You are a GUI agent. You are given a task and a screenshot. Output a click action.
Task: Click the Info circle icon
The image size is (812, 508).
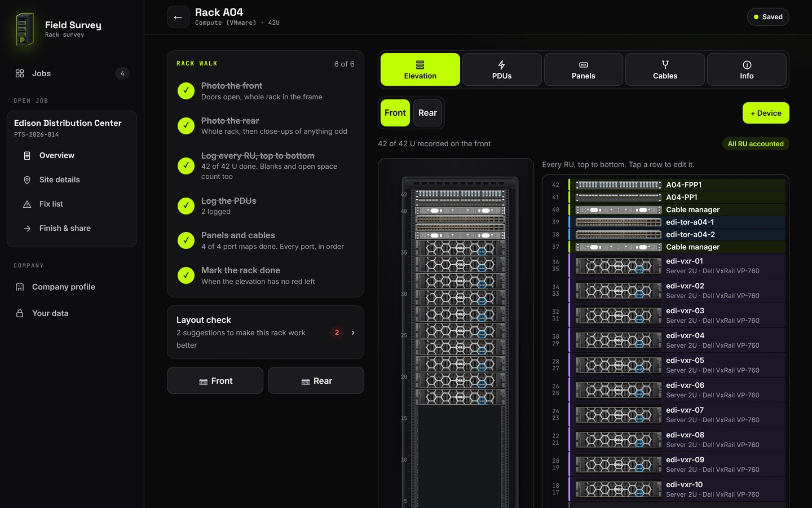pyautogui.click(x=747, y=65)
